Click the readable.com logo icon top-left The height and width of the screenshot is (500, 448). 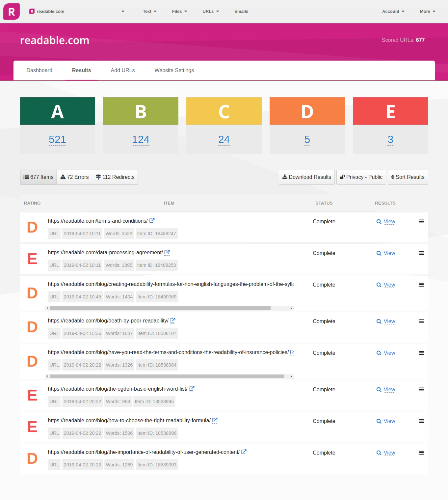(x=11, y=11)
